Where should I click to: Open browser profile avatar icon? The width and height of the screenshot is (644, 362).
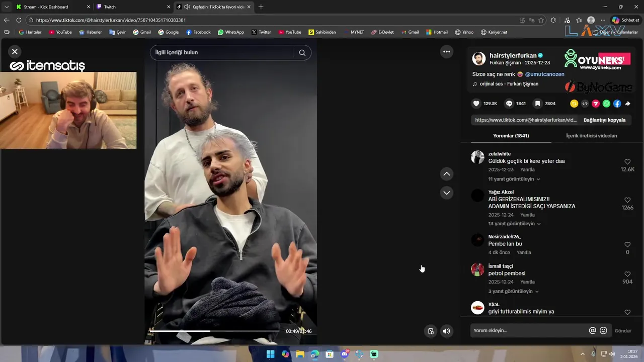coord(591,20)
